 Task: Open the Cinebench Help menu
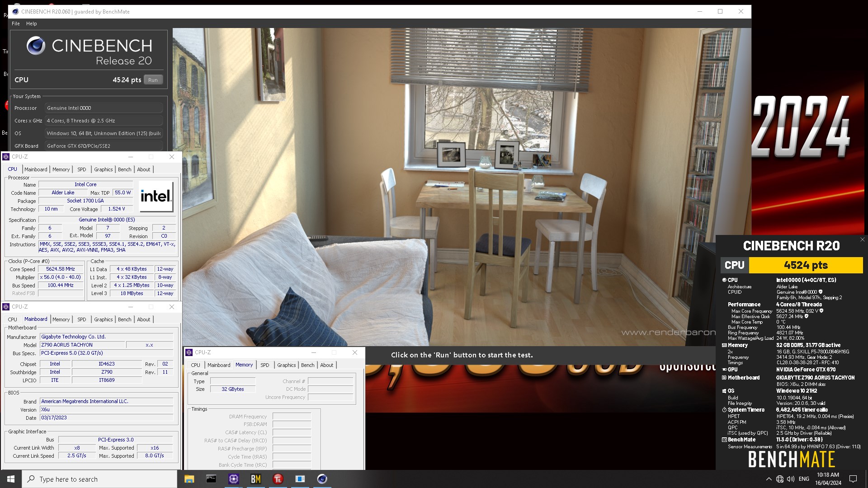pos(32,23)
